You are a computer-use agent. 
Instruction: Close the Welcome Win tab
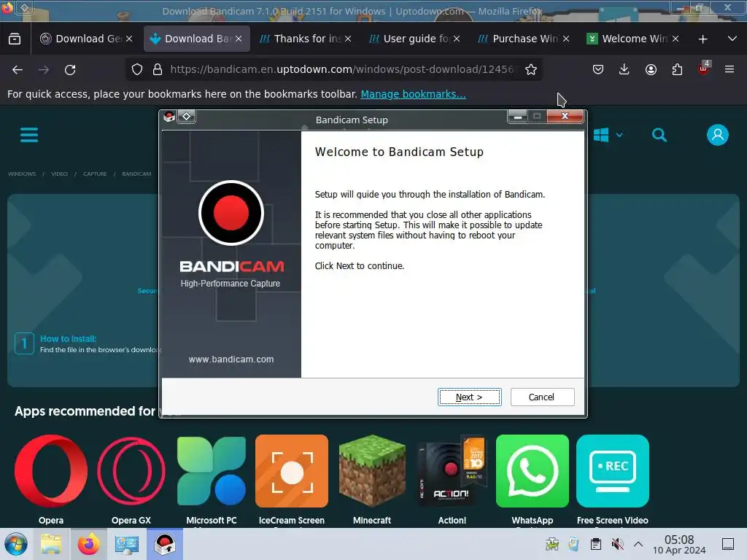point(676,39)
